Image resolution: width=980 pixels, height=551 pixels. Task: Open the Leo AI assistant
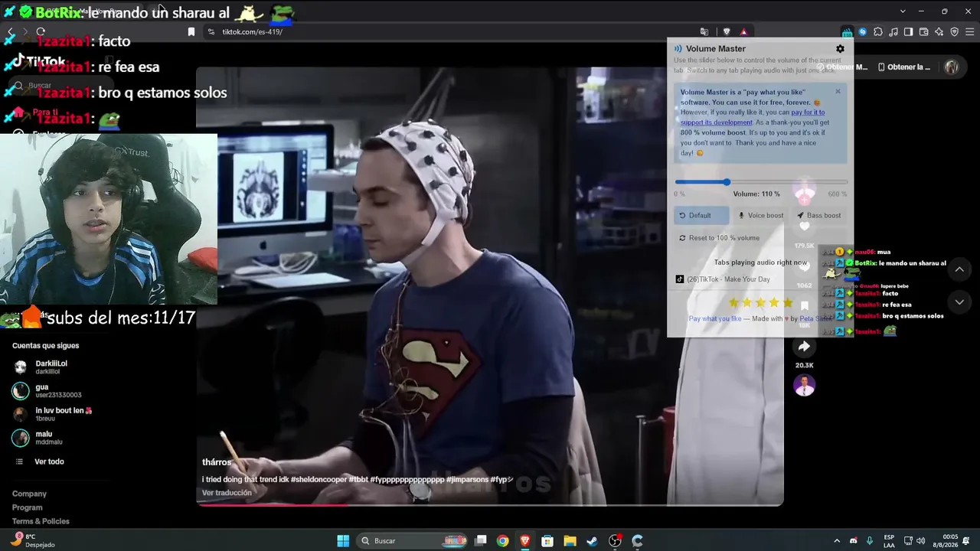coord(939,32)
